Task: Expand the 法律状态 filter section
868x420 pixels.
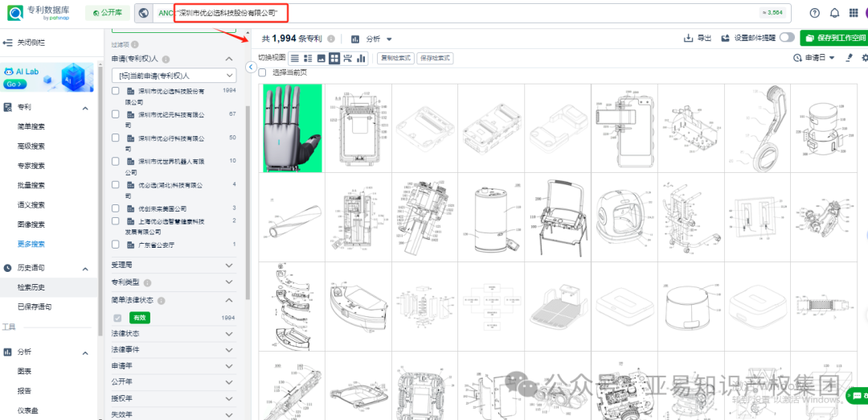Action: click(x=228, y=334)
